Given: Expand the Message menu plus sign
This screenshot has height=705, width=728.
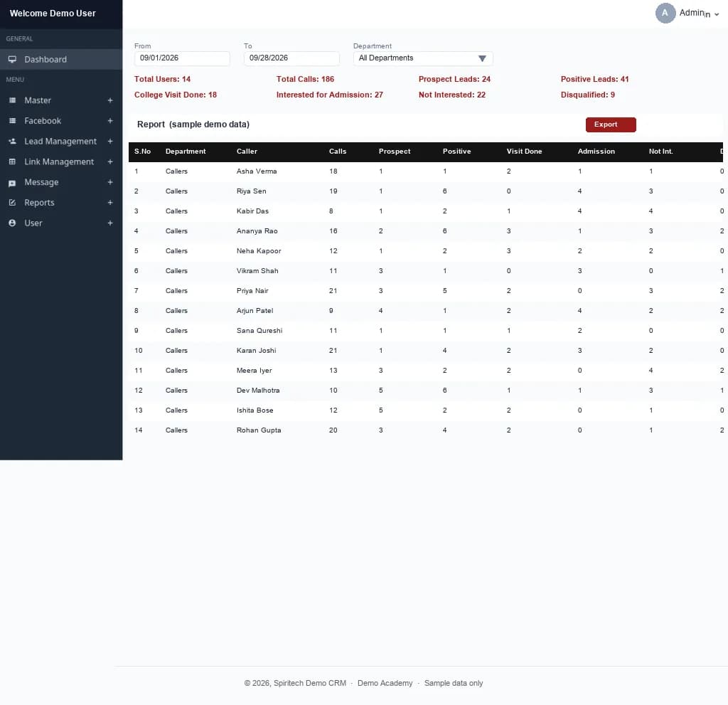Looking at the screenshot, I should click(110, 182).
